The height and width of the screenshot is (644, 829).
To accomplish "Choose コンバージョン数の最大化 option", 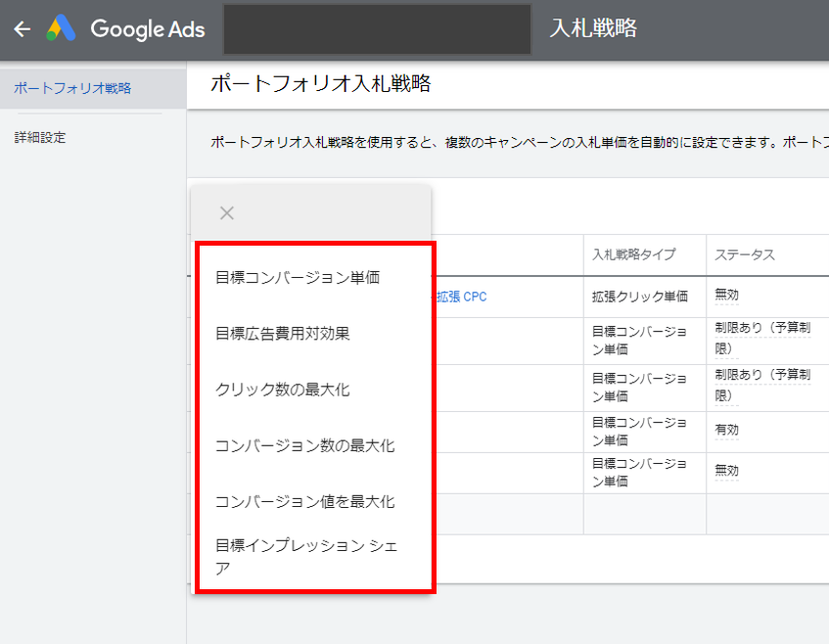I will [x=304, y=445].
